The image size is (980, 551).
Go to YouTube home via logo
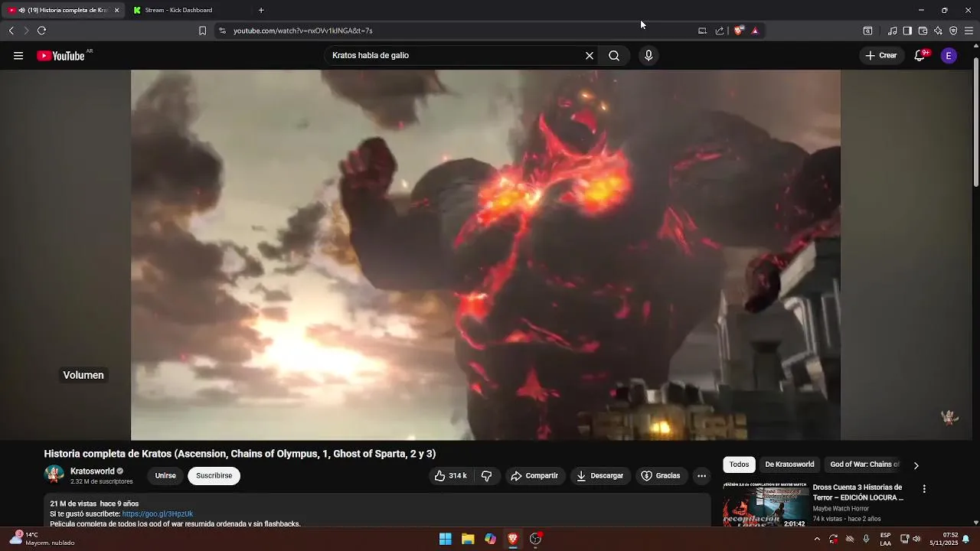point(60,56)
